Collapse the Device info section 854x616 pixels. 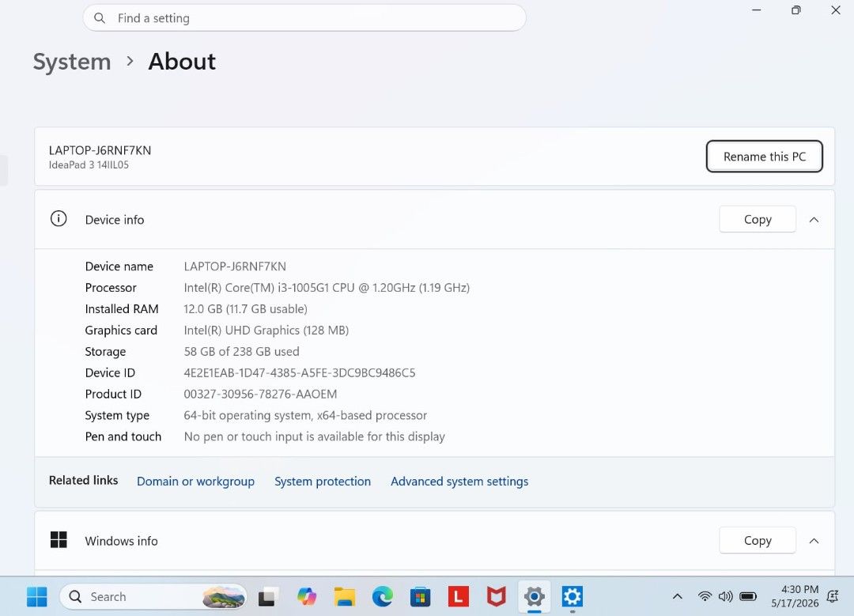pyautogui.click(x=814, y=220)
